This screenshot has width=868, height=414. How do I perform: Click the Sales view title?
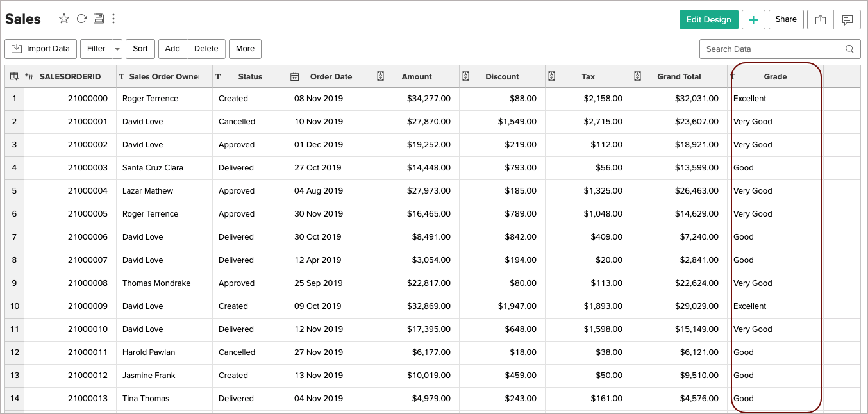[23, 19]
